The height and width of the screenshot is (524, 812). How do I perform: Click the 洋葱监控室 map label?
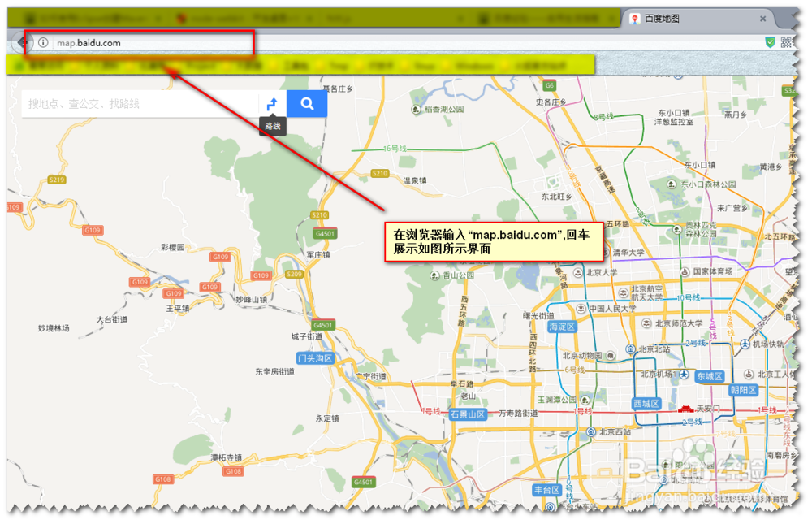tap(674, 122)
